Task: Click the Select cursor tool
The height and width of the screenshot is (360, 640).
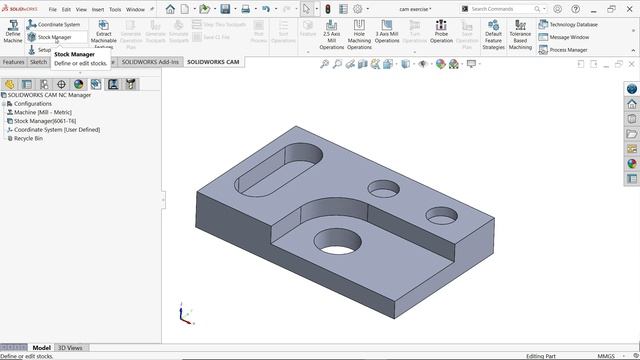Action: (x=307, y=9)
